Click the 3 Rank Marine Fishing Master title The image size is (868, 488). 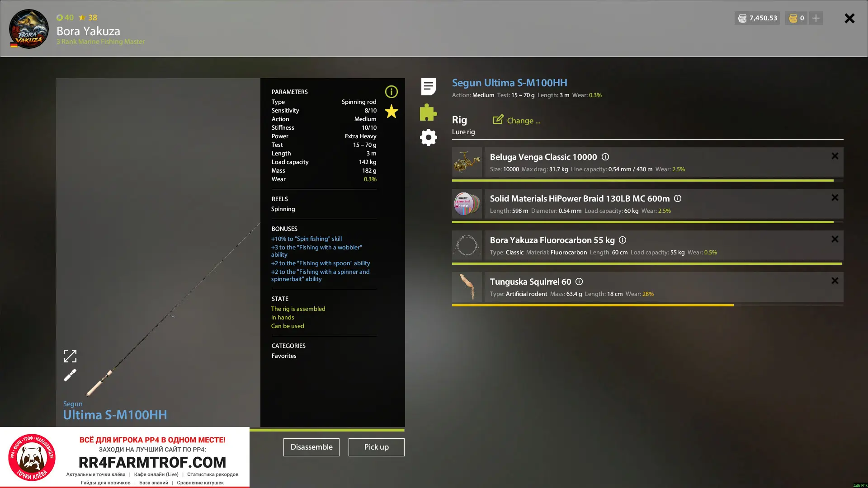pos(101,42)
